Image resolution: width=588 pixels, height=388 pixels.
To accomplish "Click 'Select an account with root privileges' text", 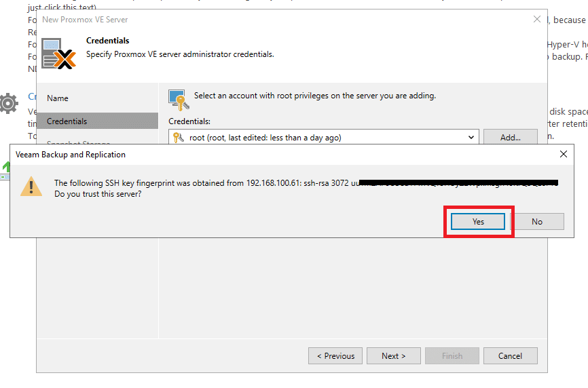I will pyautogui.click(x=315, y=96).
